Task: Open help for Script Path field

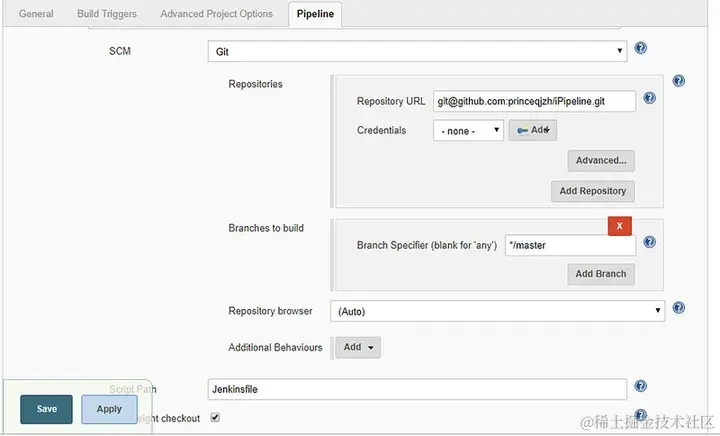Action: (x=641, y=386)
